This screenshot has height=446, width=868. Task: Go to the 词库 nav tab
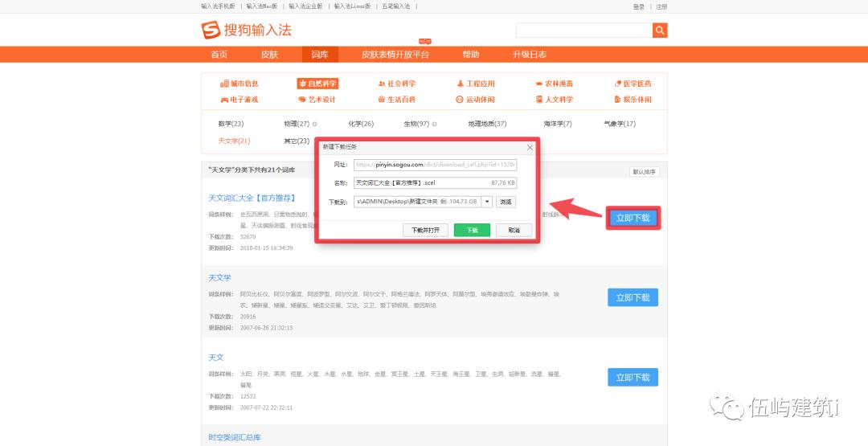[319, 54]
